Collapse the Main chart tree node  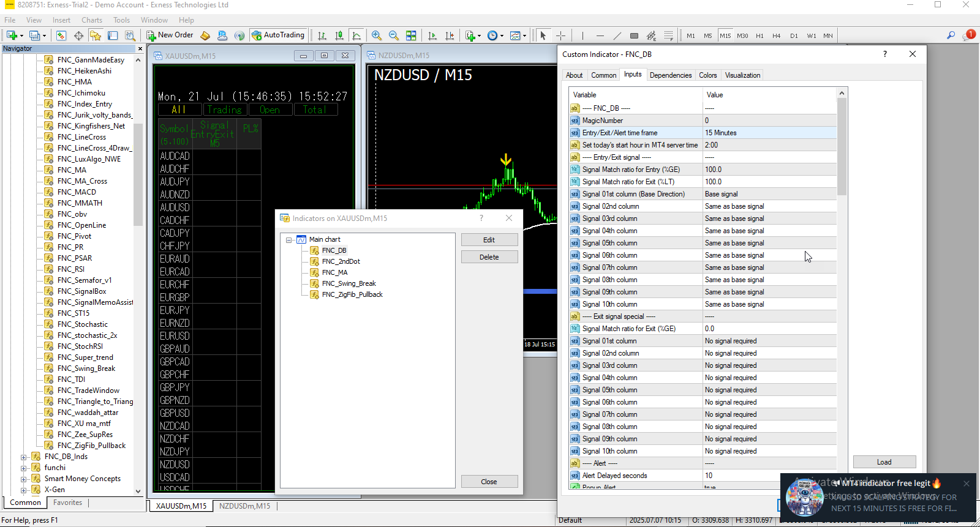point(289,240)
